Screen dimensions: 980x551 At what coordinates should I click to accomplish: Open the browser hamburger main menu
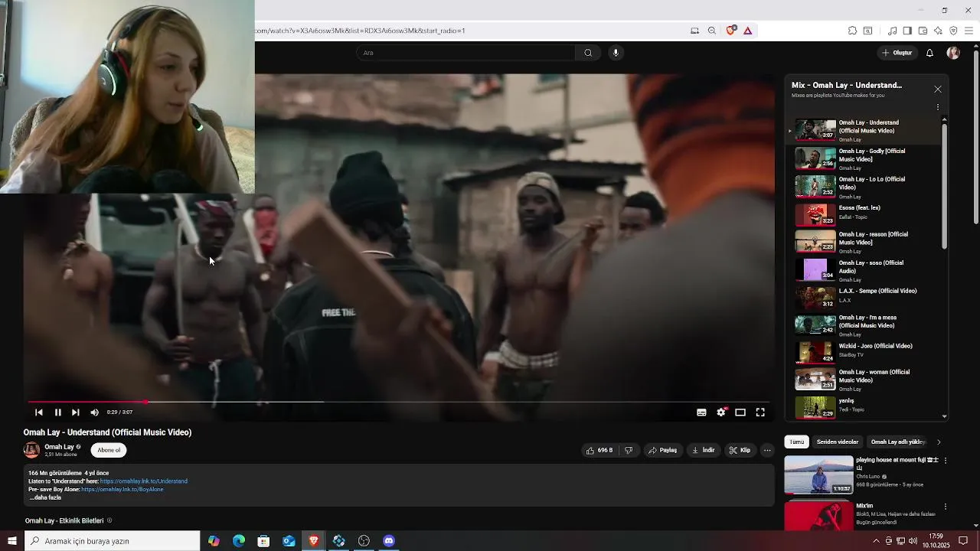point(969,31)
